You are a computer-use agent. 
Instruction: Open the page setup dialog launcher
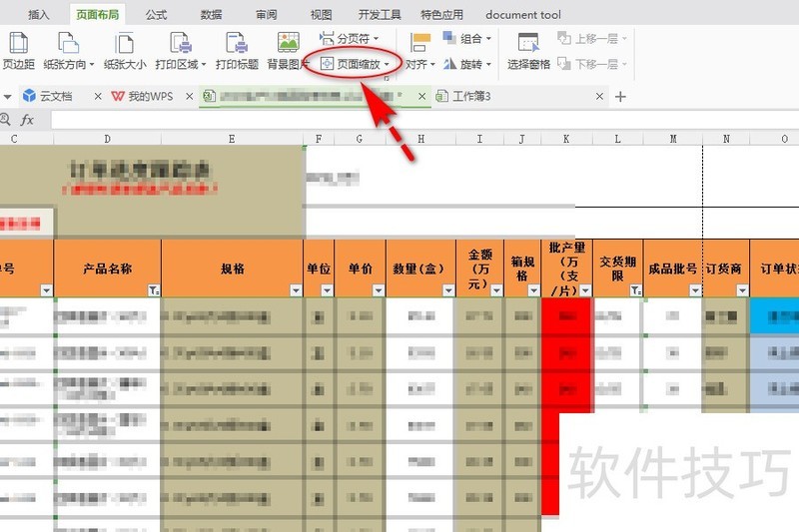387,78
